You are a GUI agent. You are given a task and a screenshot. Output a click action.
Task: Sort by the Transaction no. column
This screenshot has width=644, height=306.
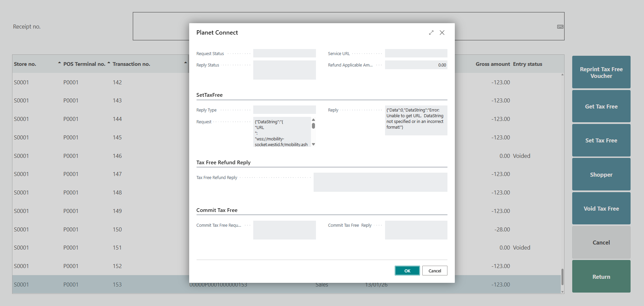(x=131, y=64)
